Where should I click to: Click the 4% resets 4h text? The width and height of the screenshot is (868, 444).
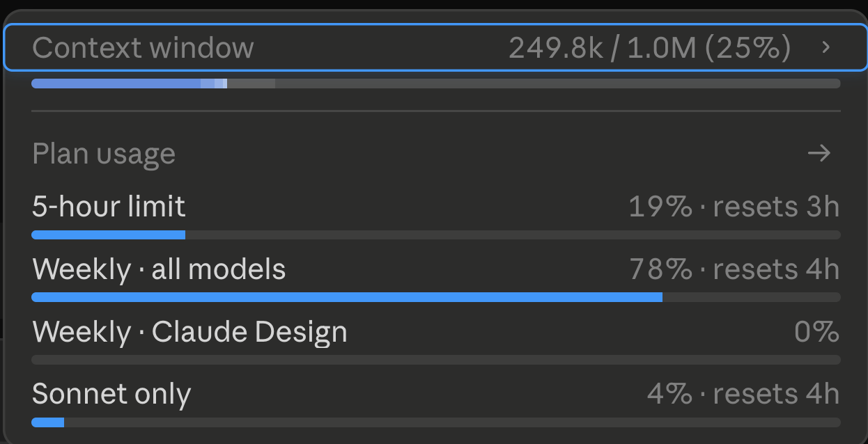click(x=743, y=395)
